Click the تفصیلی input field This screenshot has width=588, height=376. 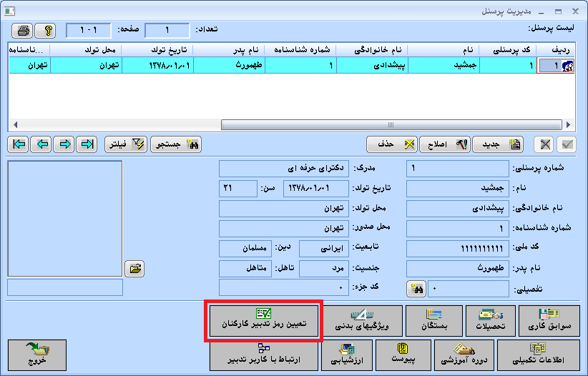tap(469, 288)
